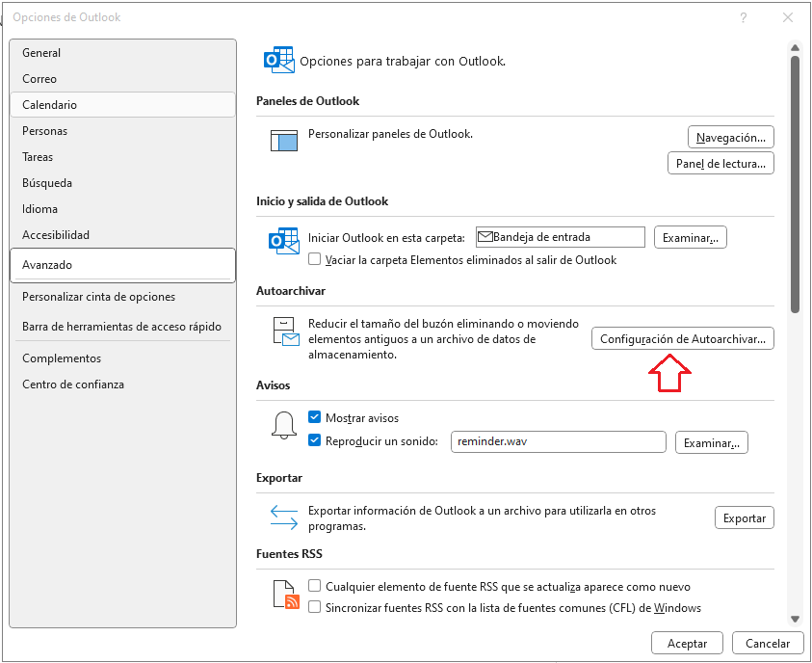The width and height of the screenshot is (812, 663).
Task: Click the reminders bell icon
Action: pyautogui.click(x=284, y=426)
